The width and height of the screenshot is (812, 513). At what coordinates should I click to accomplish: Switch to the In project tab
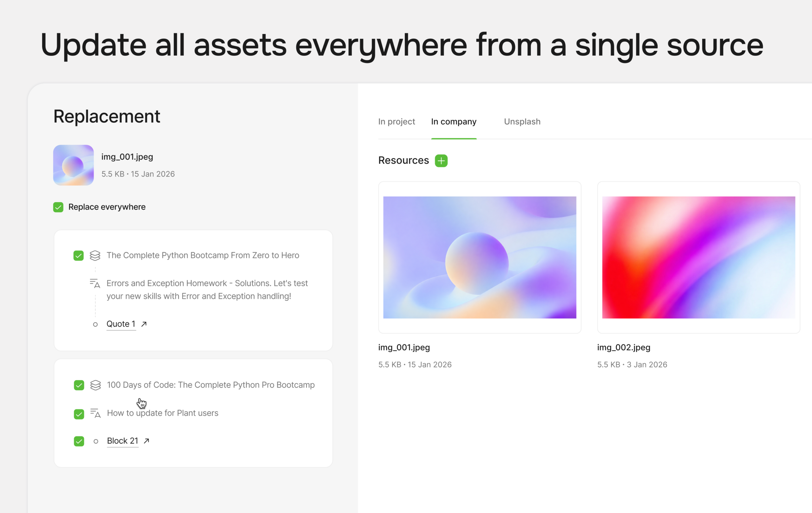(396, 122)
